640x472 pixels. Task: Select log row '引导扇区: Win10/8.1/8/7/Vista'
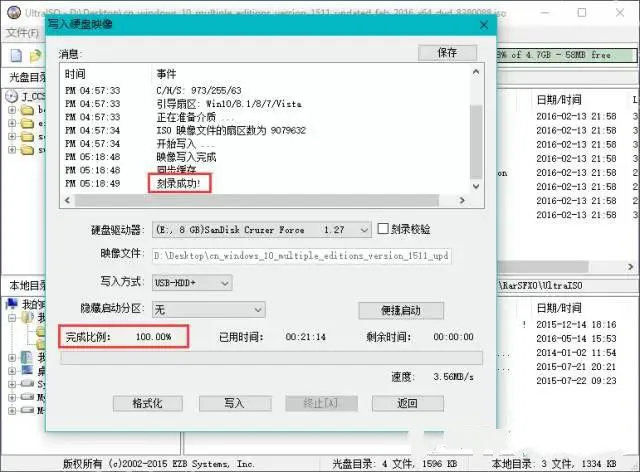(x=229, y=104)
